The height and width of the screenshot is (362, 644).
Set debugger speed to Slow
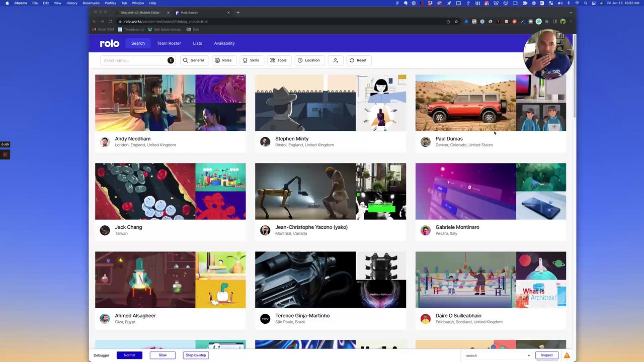(163, 355)
